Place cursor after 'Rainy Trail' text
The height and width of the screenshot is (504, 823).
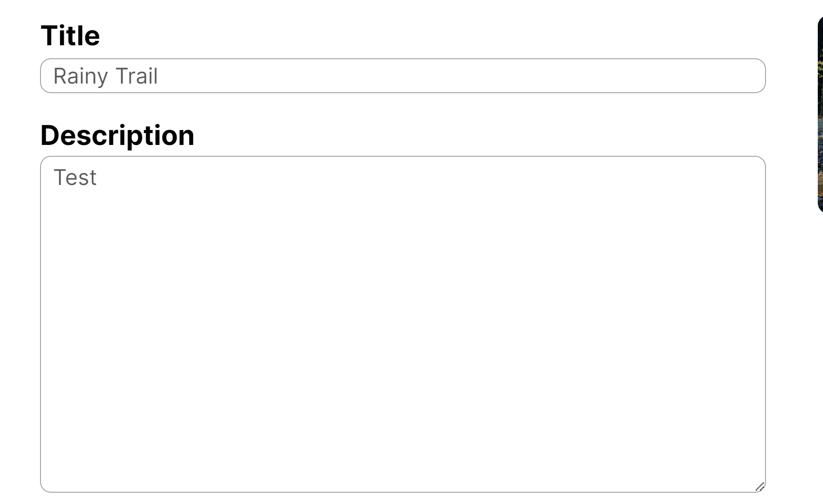click(x=159, y=76)
